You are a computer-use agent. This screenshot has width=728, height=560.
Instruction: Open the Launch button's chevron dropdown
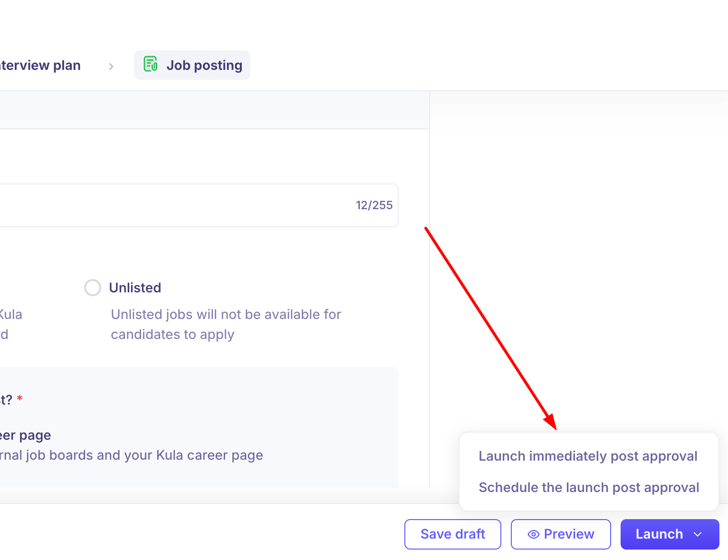click(x=698, y=534)
